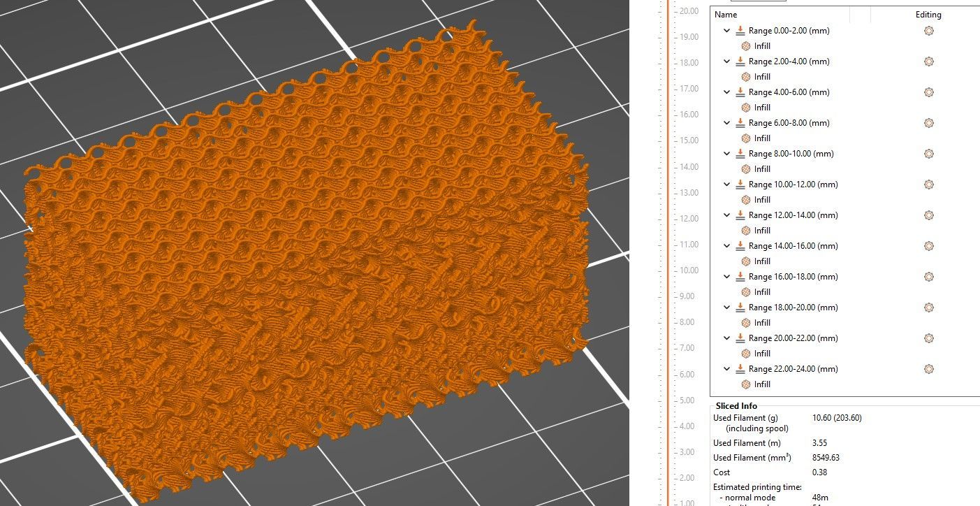Screen dimensions: 980x506
Task: Click Infill icon under Range 22.00-24.00
Action: tap(746, 384)
